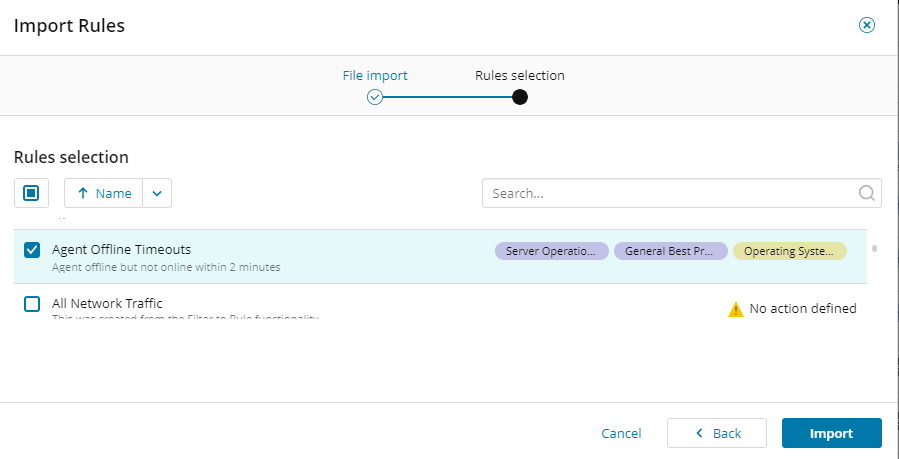Click the left chevron in Back button

click(x=700, y=433)
